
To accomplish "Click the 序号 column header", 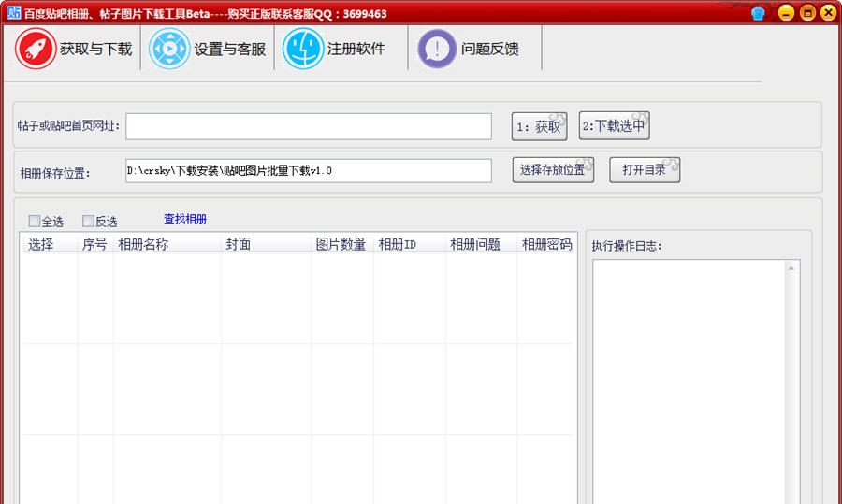I will (x=95, y=245).
